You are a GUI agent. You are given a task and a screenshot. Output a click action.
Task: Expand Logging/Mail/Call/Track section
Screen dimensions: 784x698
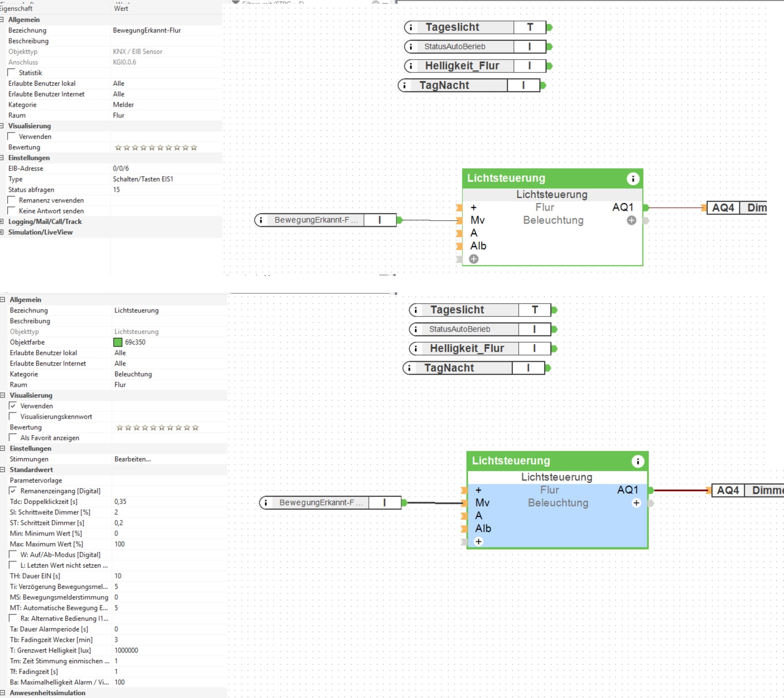point(2,221)
